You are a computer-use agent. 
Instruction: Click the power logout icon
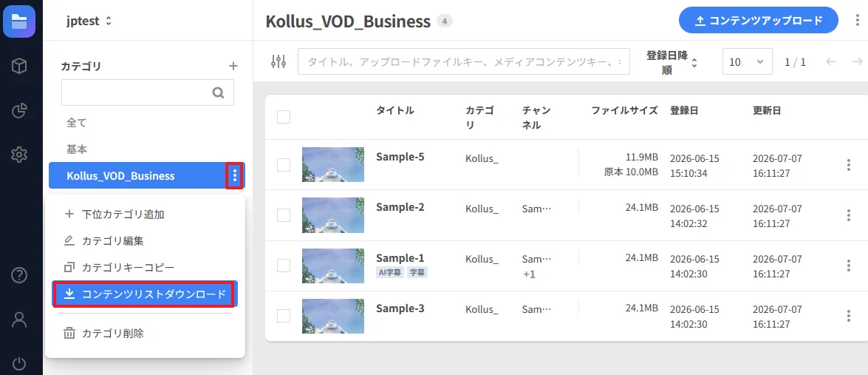[19, 363]
